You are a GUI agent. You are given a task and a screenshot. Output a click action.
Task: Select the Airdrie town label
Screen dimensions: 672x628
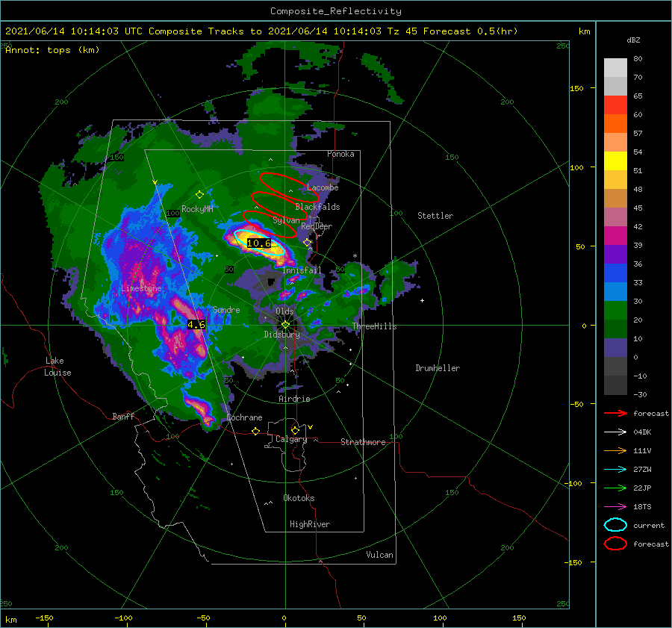pyautogui.click(x=294, y=399)
